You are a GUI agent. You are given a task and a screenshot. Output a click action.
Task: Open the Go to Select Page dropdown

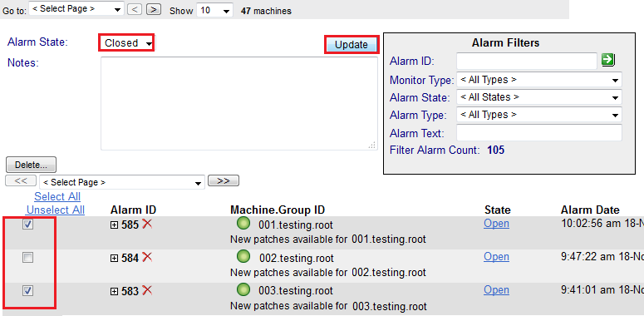click(76, 9)
